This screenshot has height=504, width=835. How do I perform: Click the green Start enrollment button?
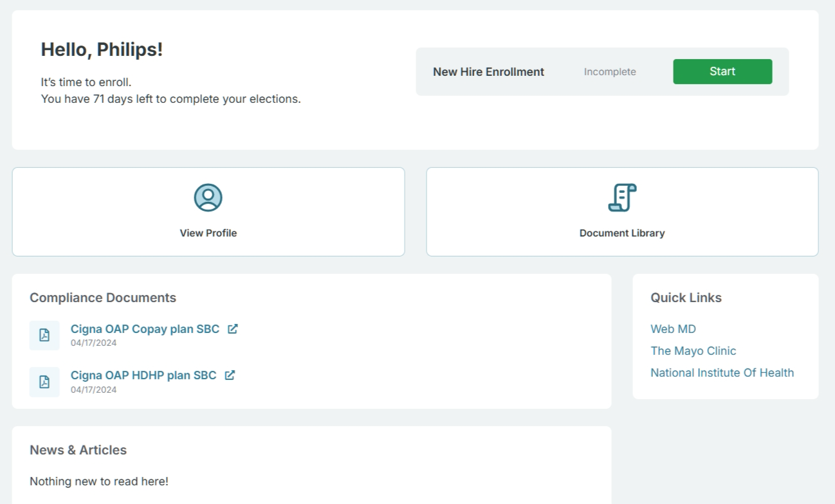tap(722, 71)
